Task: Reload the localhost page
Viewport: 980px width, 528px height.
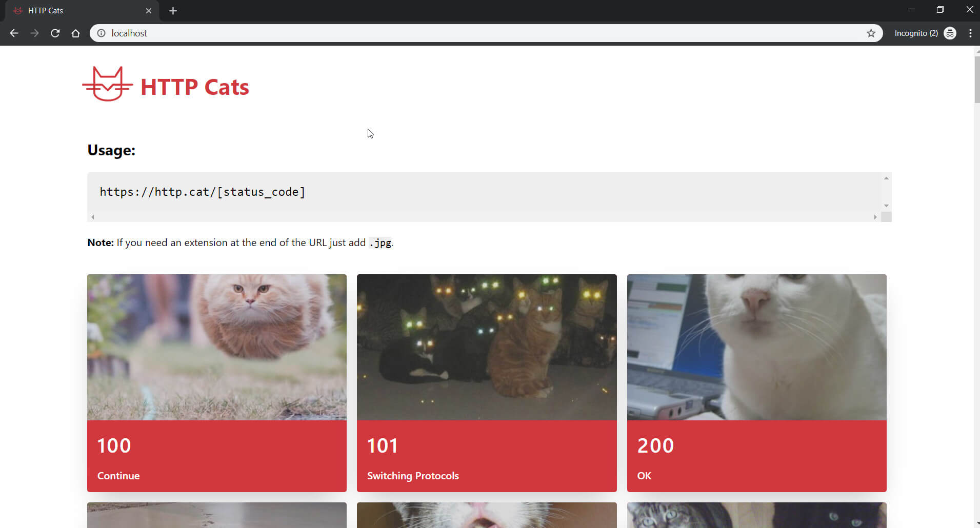Action: coord(55,33)
